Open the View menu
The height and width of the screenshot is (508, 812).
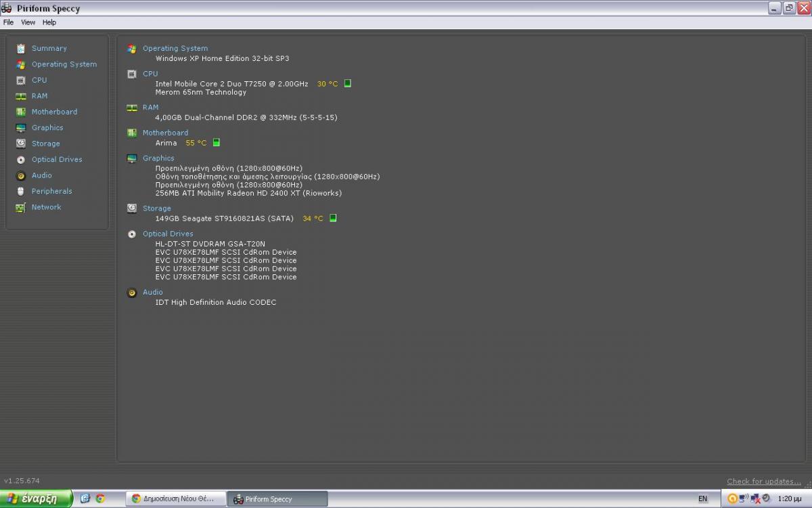coord(28,22)
